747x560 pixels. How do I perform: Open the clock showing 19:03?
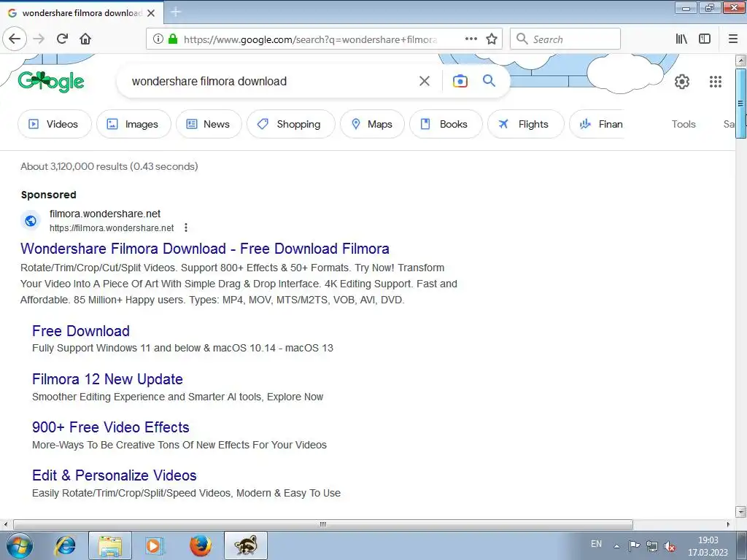(x=708, y=546)
